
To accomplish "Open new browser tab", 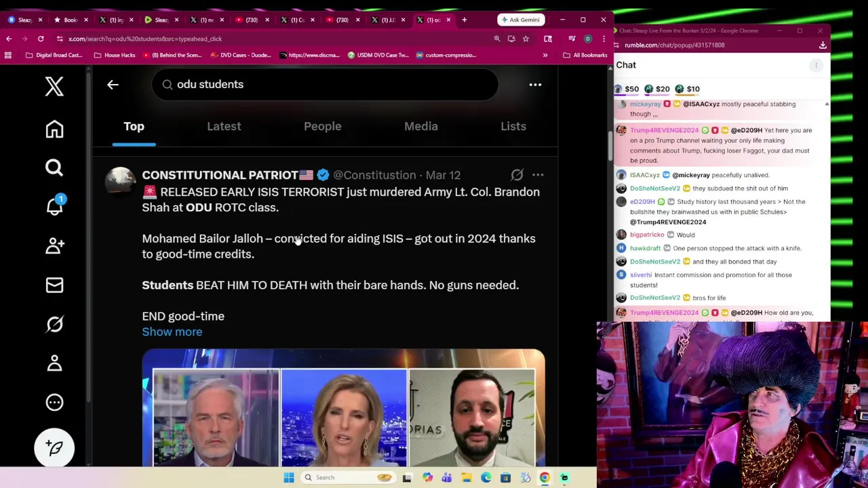I will click(465, 20).
